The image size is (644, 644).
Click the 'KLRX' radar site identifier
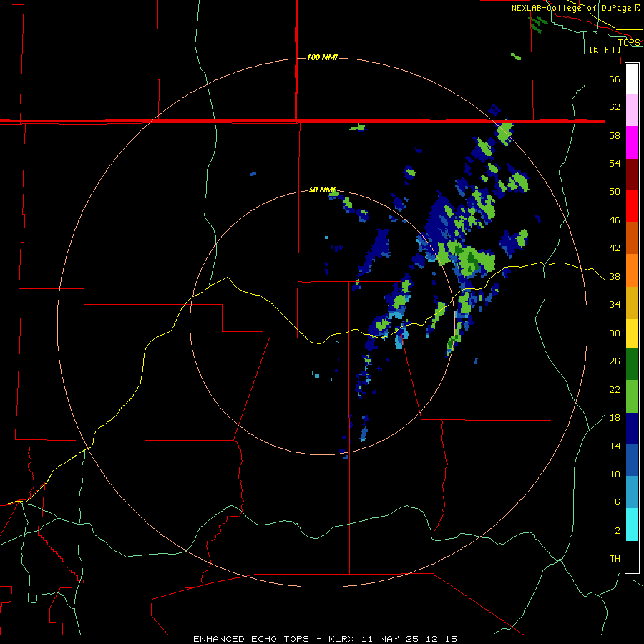tap(343, 639)
